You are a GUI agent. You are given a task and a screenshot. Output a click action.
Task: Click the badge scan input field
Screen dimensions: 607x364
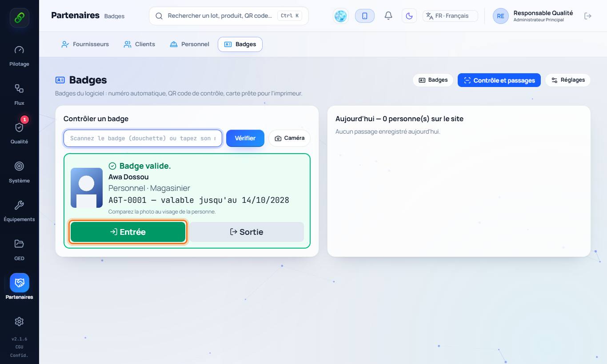(143, 138)
